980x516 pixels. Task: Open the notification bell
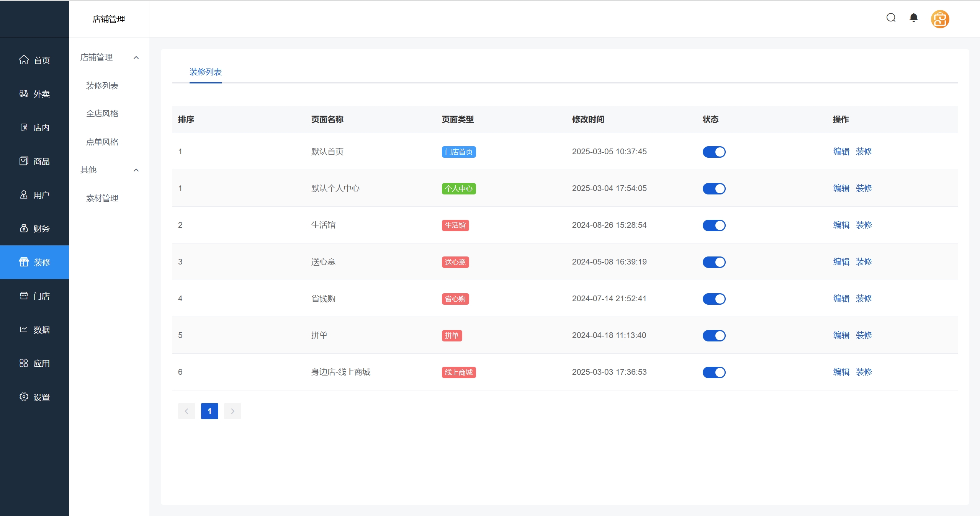[914, 18]
